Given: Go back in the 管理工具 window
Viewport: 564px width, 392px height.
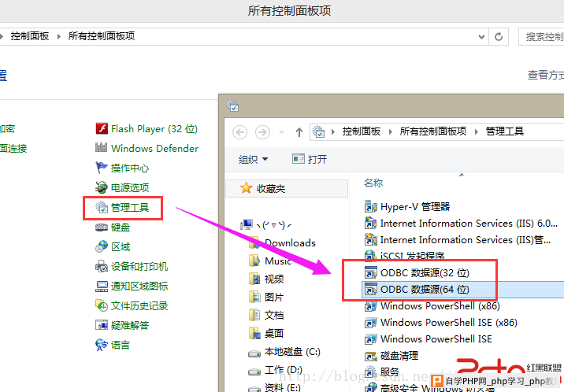Looking at the screenshot, I should (240, 132).
